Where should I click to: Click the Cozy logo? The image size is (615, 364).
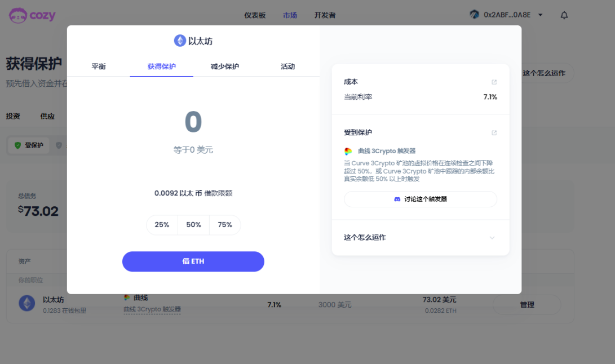[x=32, y=15]
